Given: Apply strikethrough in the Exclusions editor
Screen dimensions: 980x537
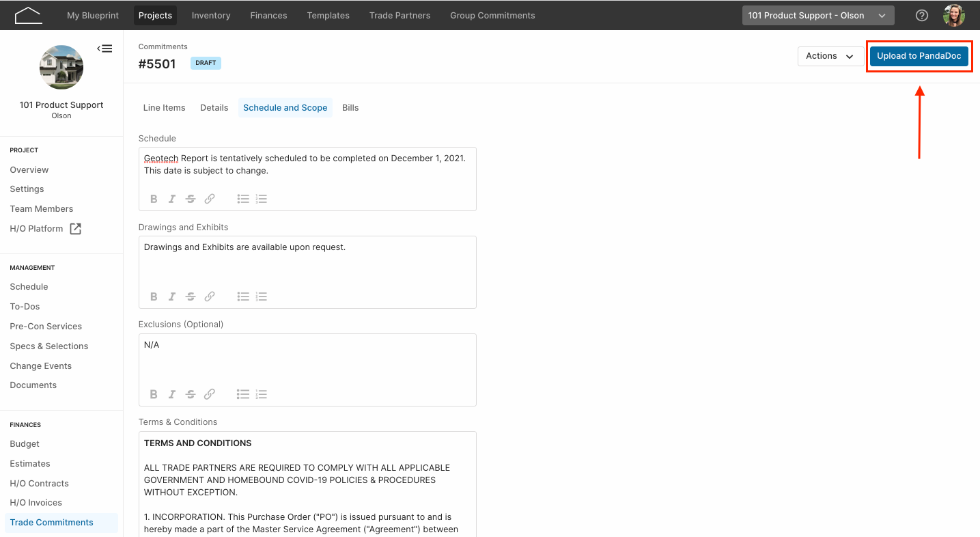Looking at the screenshot, I should pos(191,394).
